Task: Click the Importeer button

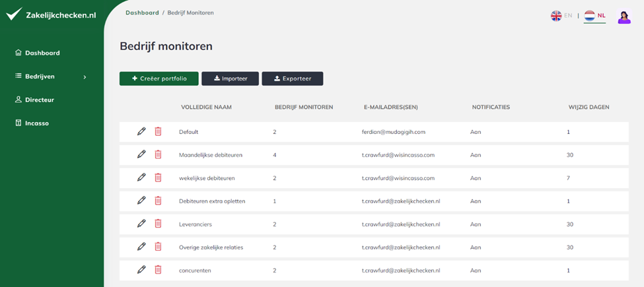Action: (230, 79)
